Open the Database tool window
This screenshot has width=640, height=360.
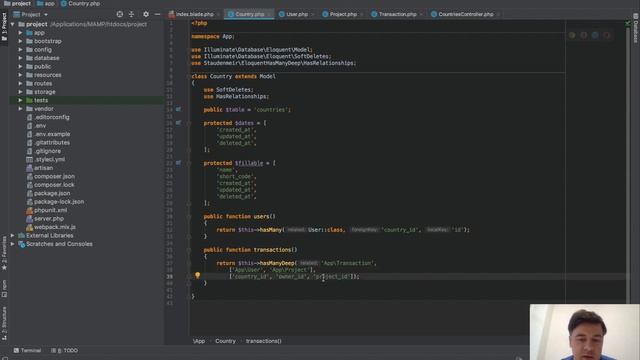coord(636,28)
